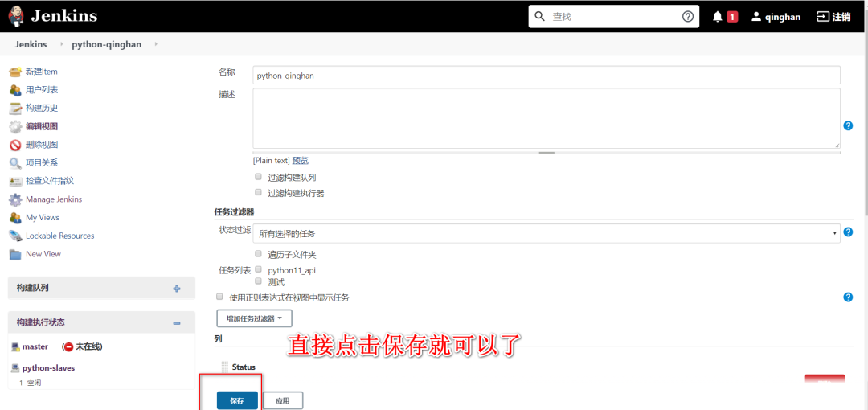This screenshot has height=410, width=868.
Task: Click the master node computer icon
Action: tap(15, 346)
